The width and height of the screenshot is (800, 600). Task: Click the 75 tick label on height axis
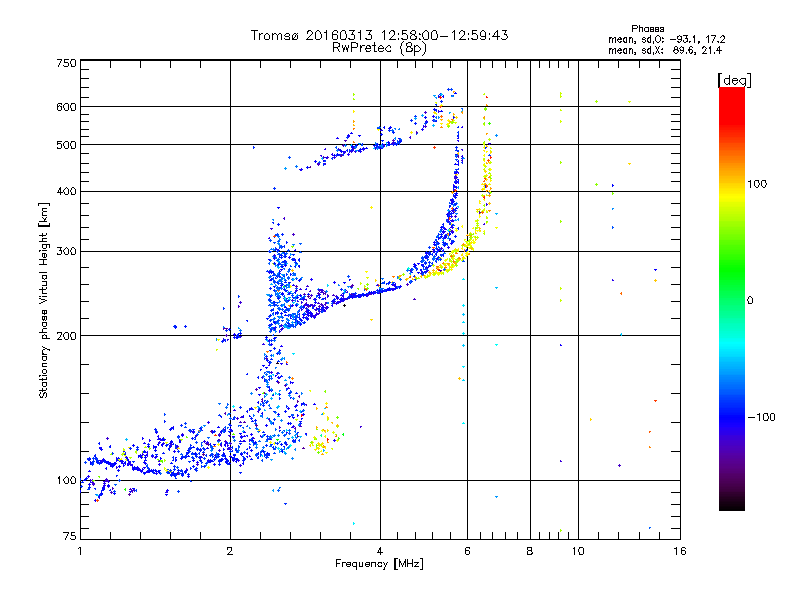click(70, 536)
